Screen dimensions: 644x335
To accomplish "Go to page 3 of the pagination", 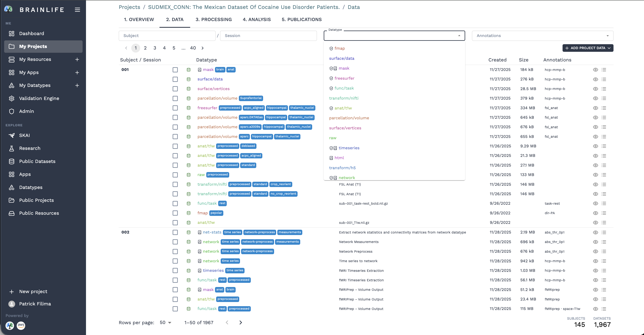I will (155, 48).
